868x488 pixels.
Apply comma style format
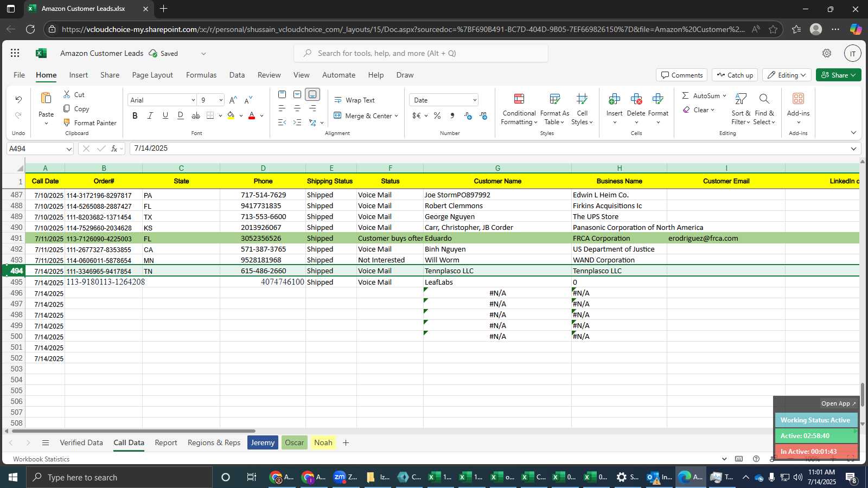point(452,115)
